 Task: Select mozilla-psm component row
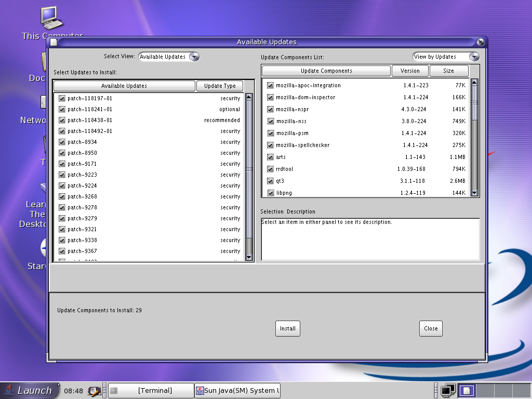(x=366, y=133)
